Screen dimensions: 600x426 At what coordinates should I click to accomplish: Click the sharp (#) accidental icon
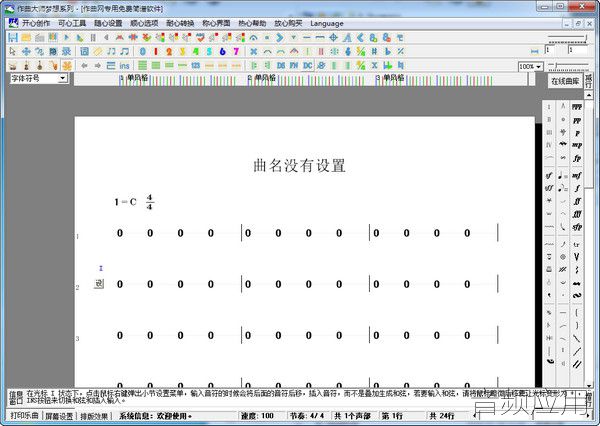tap(374, 51)
